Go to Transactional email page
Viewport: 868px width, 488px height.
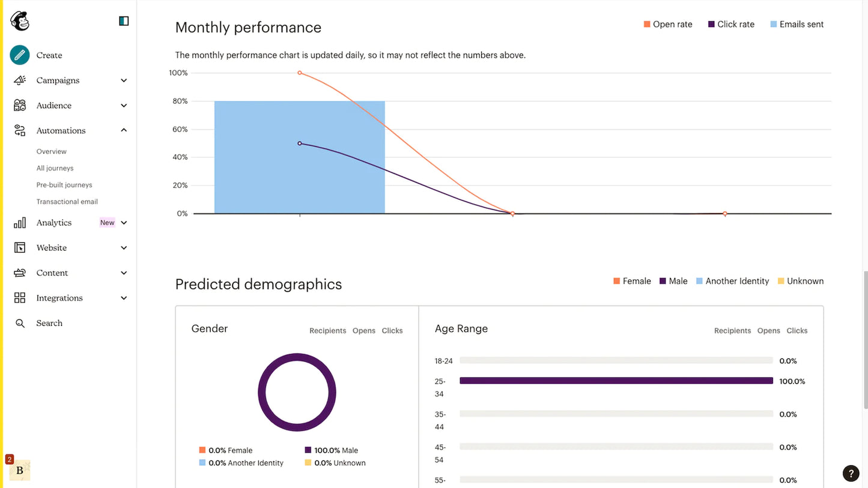click(67, 202)
